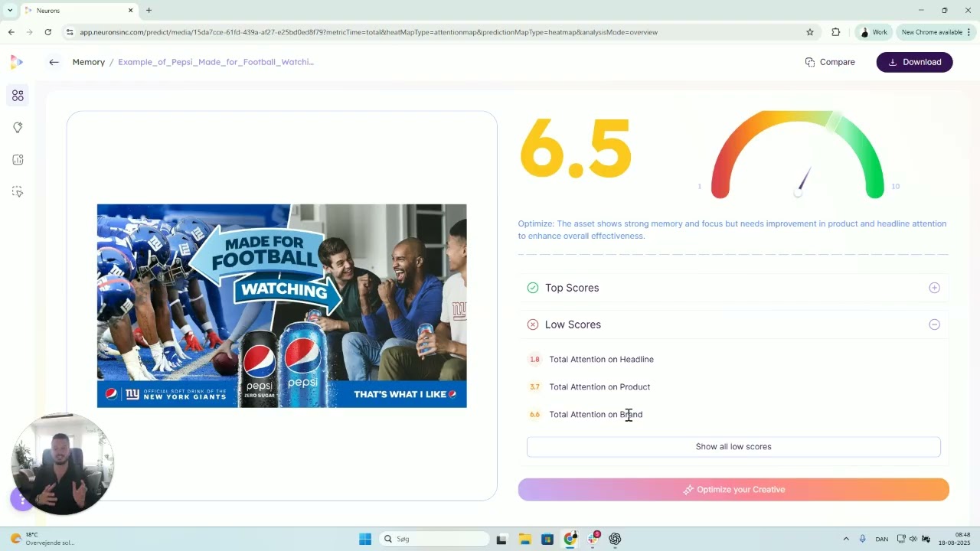Image resolution: width=980 pixels, height=551 pixels.
Task: Open the lightbulb insights icon in the sidebar
Action: pyautogui.click(x=18, y=128)
